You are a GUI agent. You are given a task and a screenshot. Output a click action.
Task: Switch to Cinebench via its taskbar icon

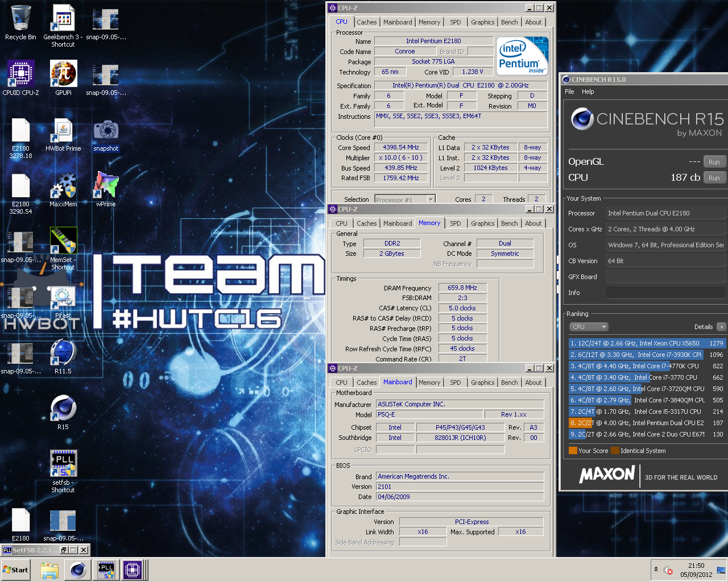(78, 570)
